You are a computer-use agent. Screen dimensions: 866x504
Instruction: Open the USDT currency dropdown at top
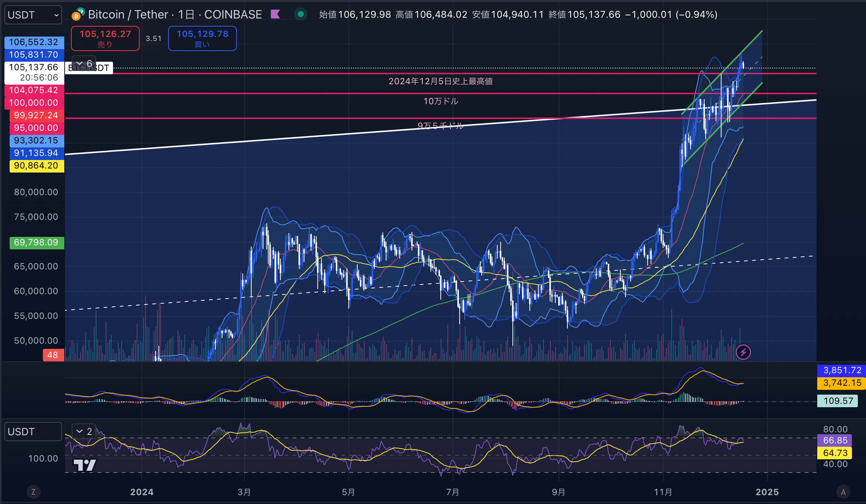[x=33, y=15]
